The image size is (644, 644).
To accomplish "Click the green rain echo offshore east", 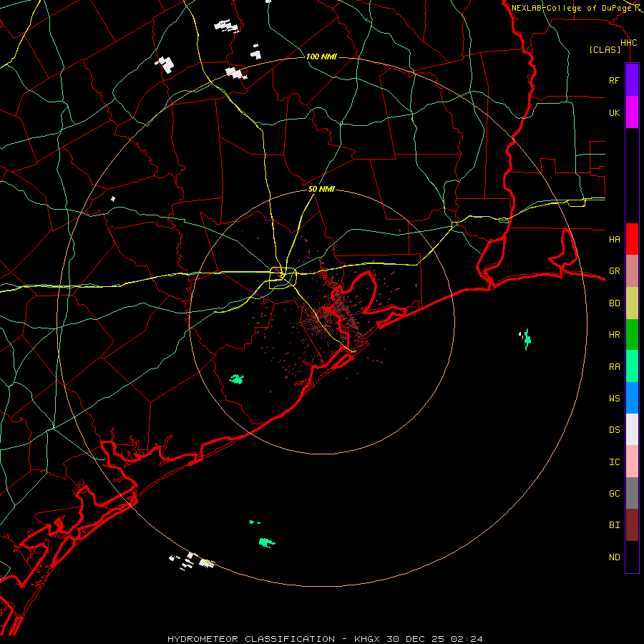I will coord(527,340).
